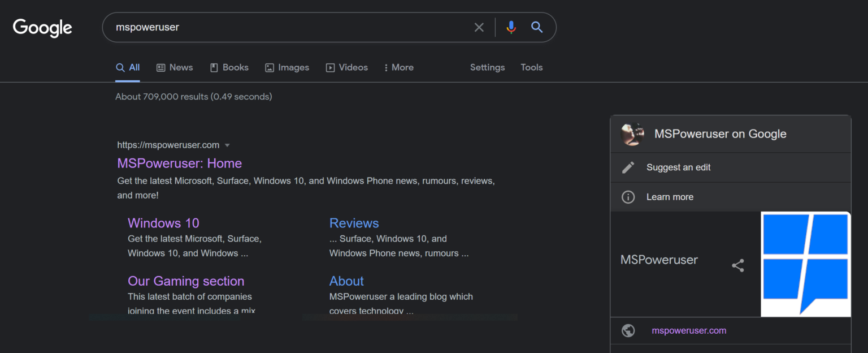Go to the Google logo homepage
The height and width of the screenshot is (353, 868).
pyautogui.click(x=42, y=27)
